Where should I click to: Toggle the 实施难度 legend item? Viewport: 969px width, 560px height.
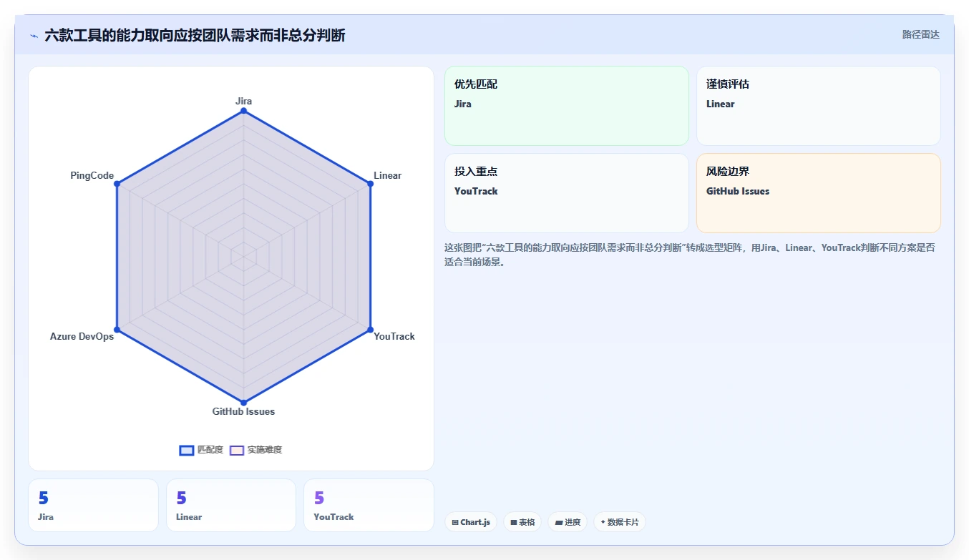coord(255,450)
